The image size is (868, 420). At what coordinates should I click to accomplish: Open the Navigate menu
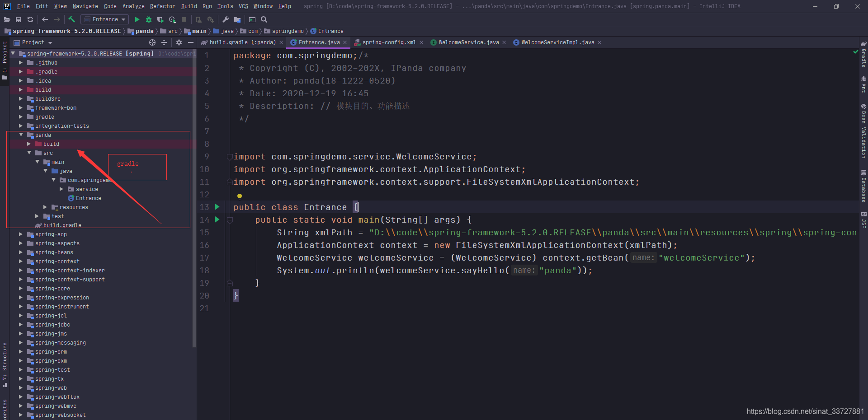point(85,6)
